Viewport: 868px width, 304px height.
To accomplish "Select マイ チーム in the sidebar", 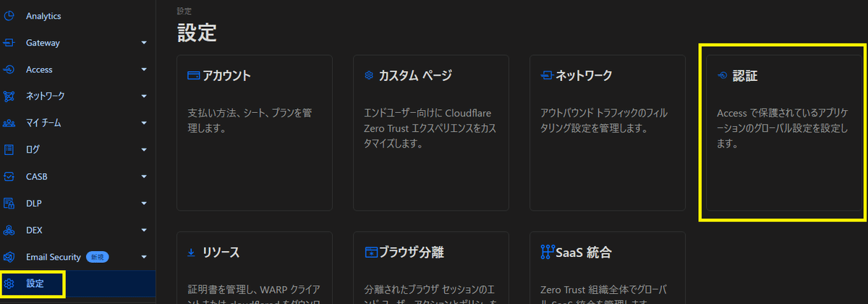I will coord(77,123).
